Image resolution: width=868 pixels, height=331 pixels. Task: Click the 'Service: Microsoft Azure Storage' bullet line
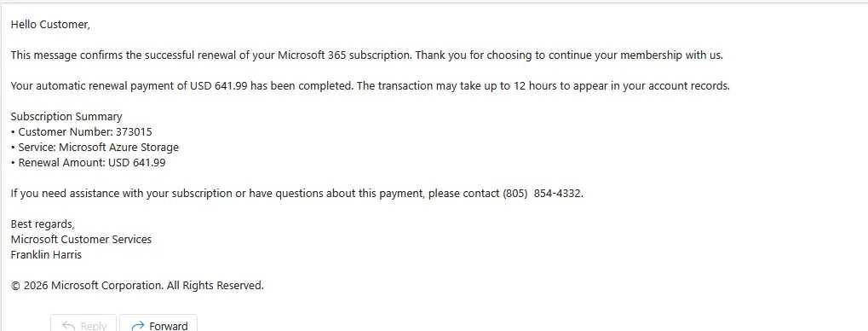pyautogui.click(x=95, y=148)
